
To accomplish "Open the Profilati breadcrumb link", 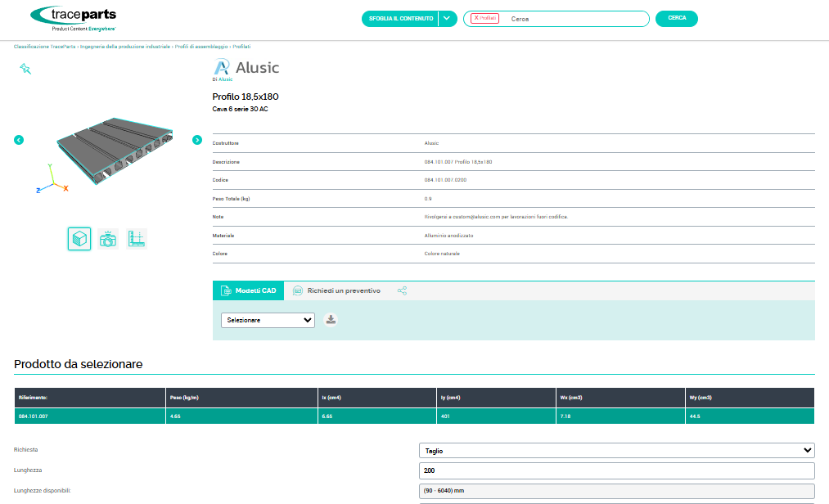I will tap(241, 47).
